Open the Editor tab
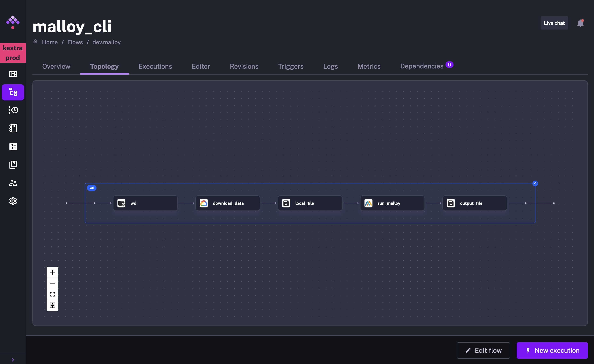 coord(201,66)
